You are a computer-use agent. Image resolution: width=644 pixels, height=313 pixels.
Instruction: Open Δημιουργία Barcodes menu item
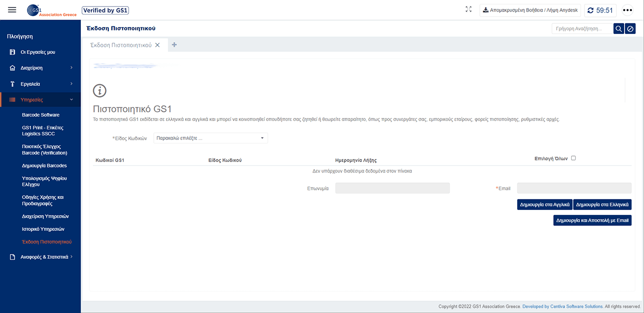coord(44,165)
